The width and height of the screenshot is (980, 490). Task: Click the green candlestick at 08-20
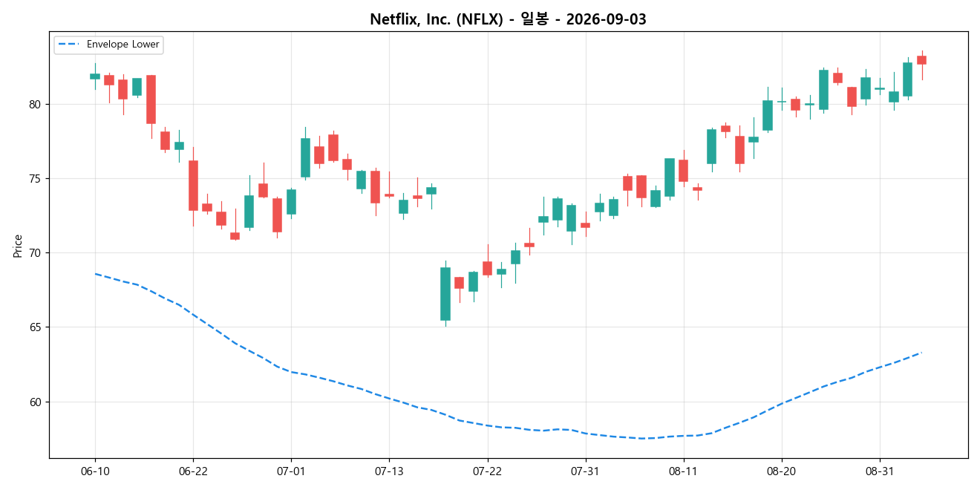click(781, 101)
